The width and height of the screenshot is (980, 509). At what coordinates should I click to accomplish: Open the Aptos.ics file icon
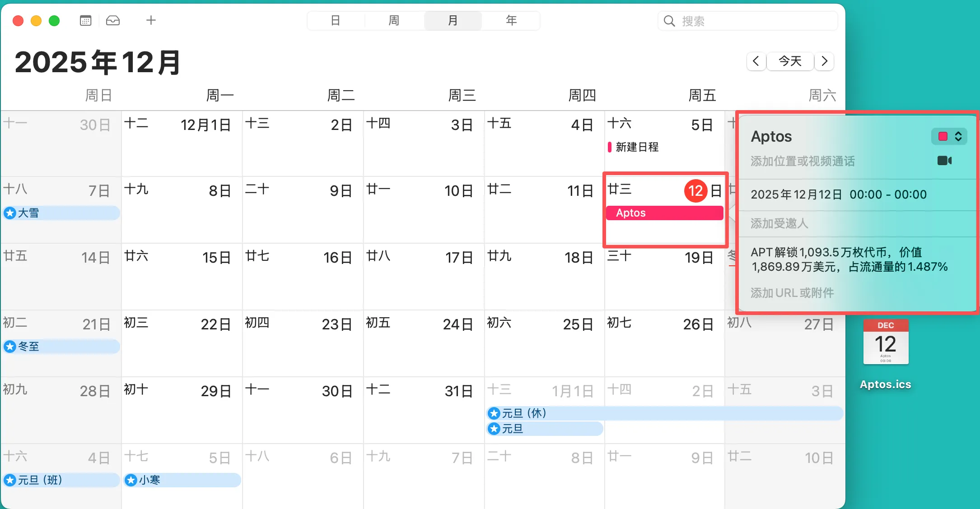pos(885,342)
